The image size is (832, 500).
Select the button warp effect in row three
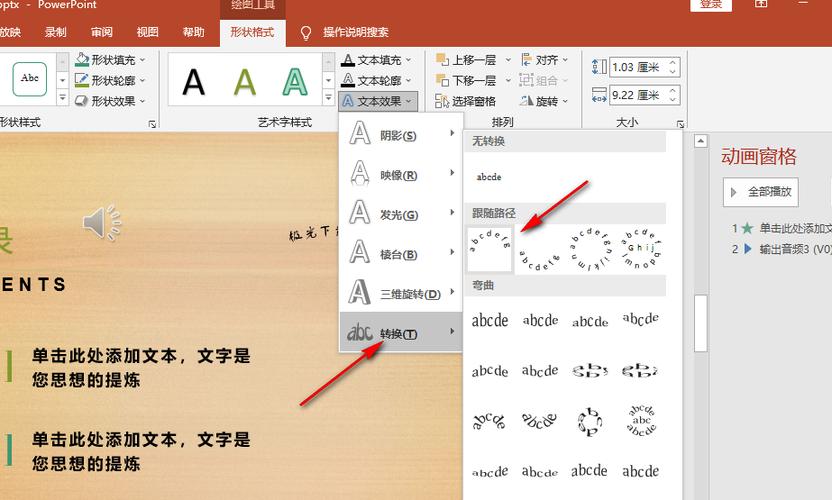(x=640, y=421)
